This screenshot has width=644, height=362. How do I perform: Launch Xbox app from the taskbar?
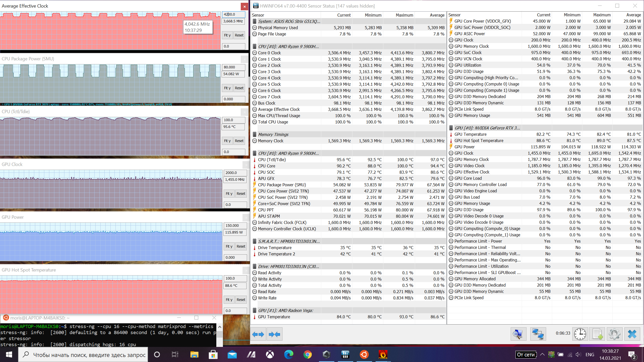[270, 355]
